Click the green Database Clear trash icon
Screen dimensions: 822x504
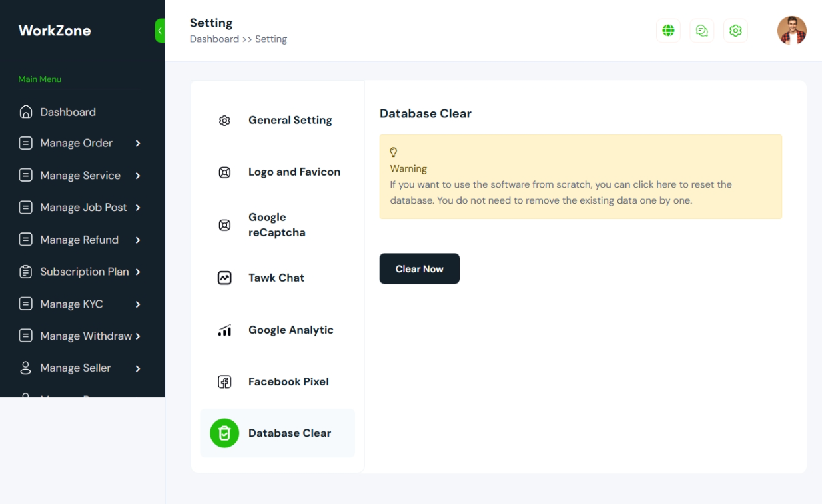tap(224, 433)
